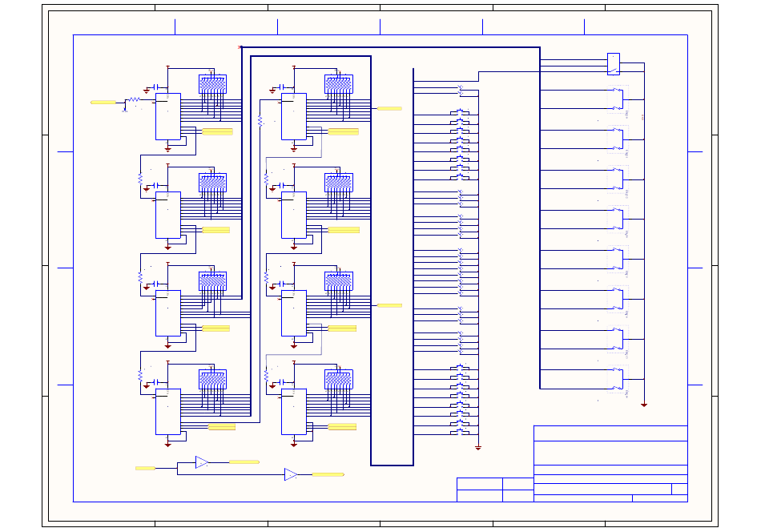Select decoupling capacitor beside the top-left IC
761x532 pixels.
pyautogui.click(x=155, y=87)
